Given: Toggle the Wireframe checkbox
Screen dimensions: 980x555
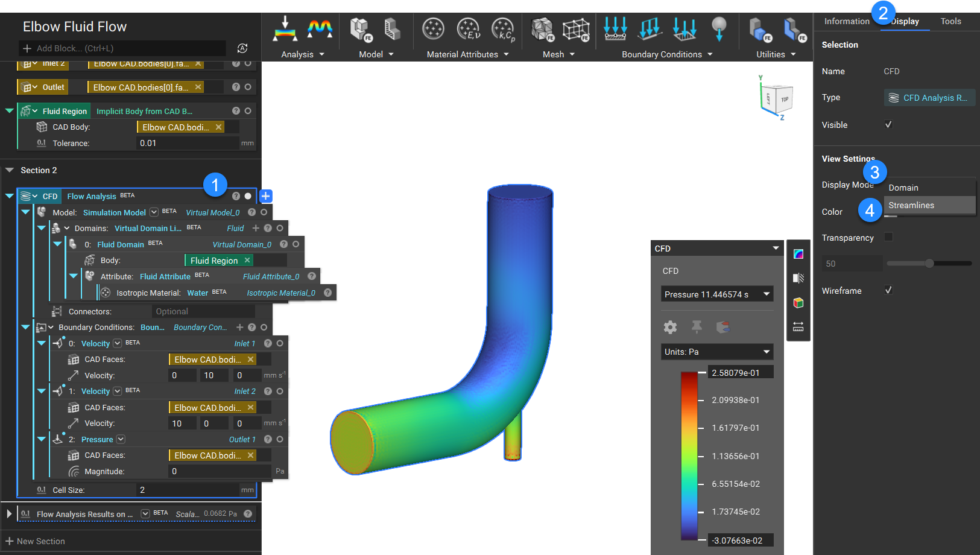Looking at the screenshot, I should pos(888,290).
